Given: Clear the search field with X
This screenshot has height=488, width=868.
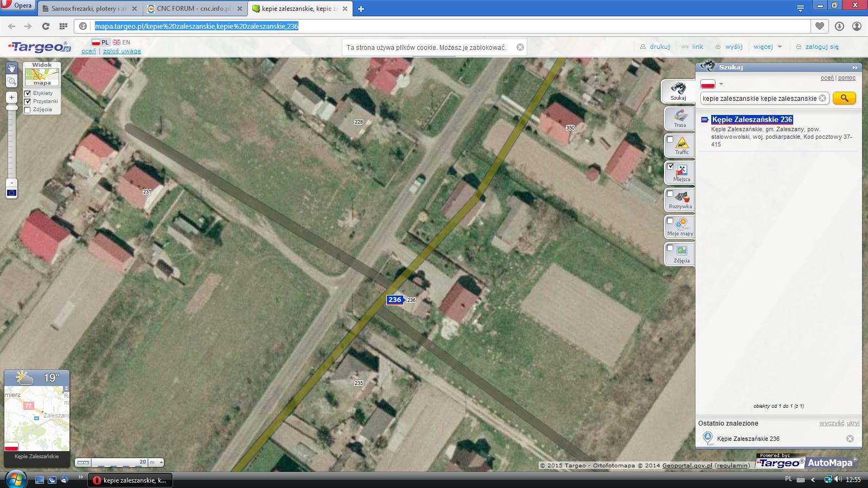Looking at the screenshot, I should click(x=822, y=98).
